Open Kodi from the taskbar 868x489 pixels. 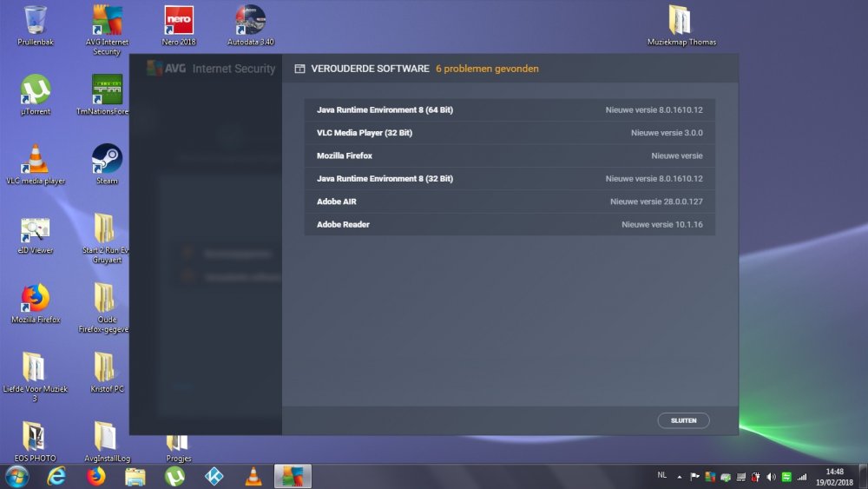[x=214, y=476]
